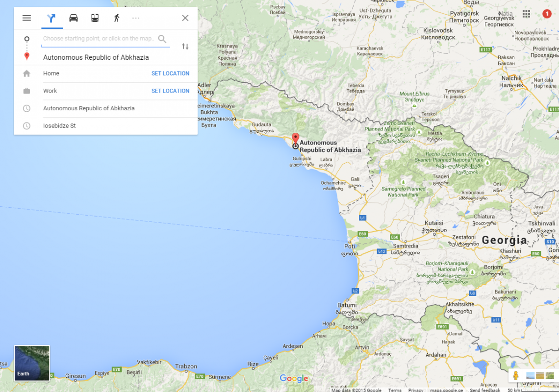Click the search magnifier icon

[162, 39]
